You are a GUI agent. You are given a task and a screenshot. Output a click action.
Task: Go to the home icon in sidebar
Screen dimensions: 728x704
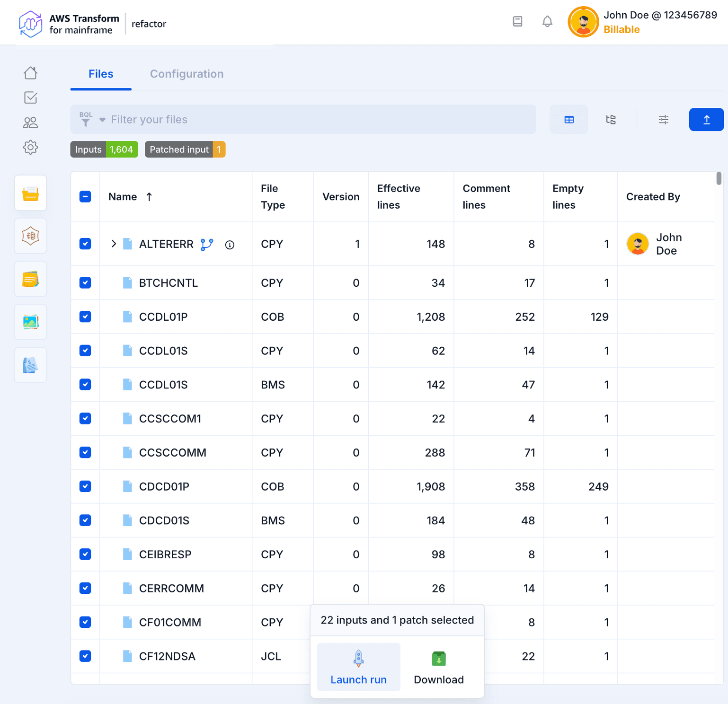pyautogui.click(x=30, y=73)
